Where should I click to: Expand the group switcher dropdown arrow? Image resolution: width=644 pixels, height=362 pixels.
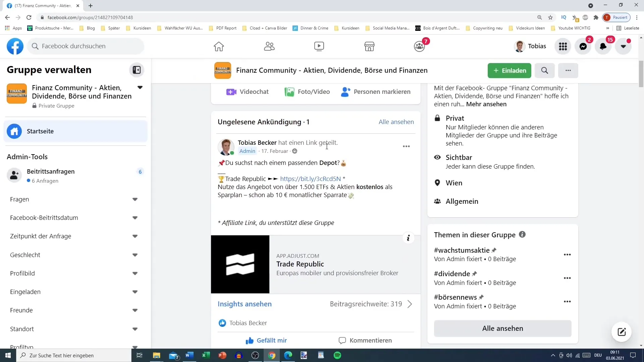(140, 87)
